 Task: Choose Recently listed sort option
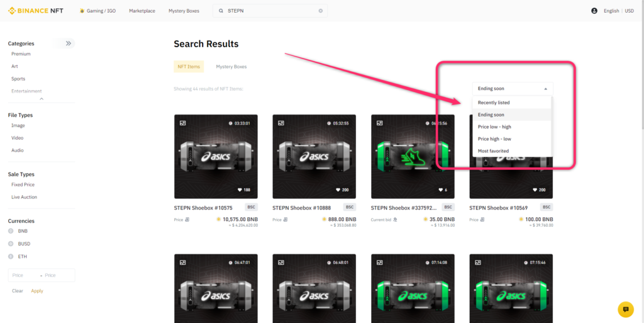point(512,103)
